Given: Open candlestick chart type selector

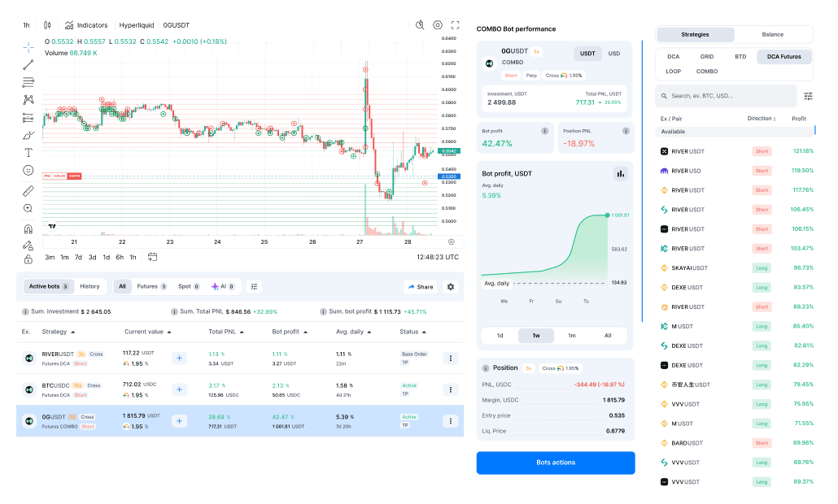Looking at the screenshot, I should (47, 25).
